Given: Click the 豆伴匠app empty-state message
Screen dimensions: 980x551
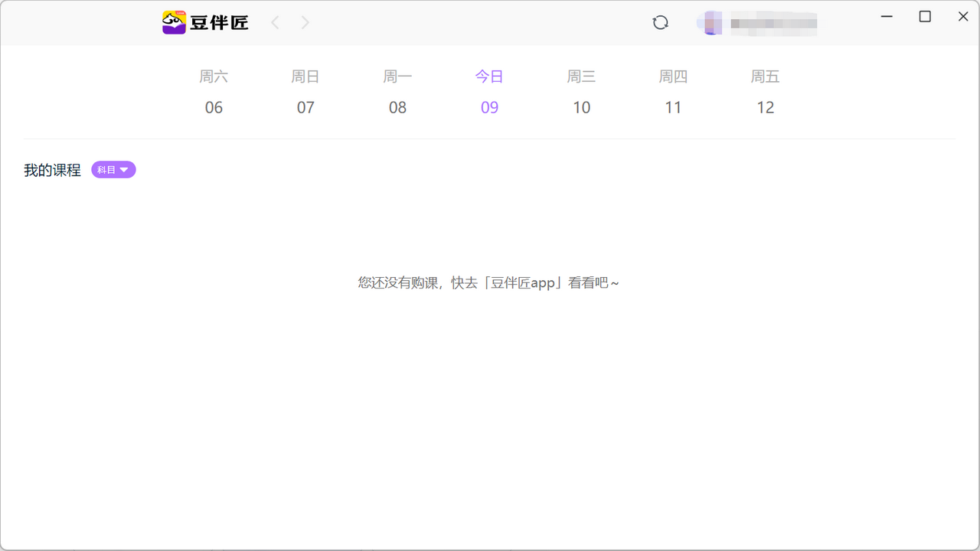Looking at the screenshot, I should click(488, 282).
